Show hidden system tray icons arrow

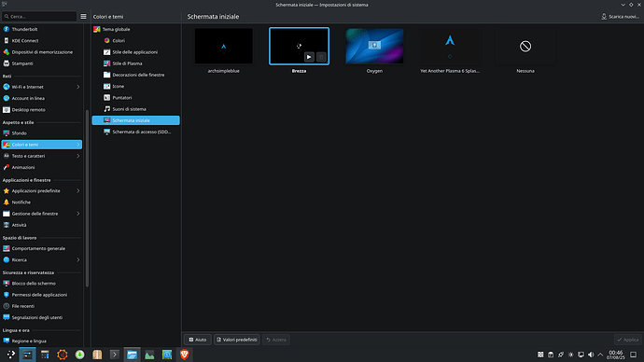tap(600, 355)
